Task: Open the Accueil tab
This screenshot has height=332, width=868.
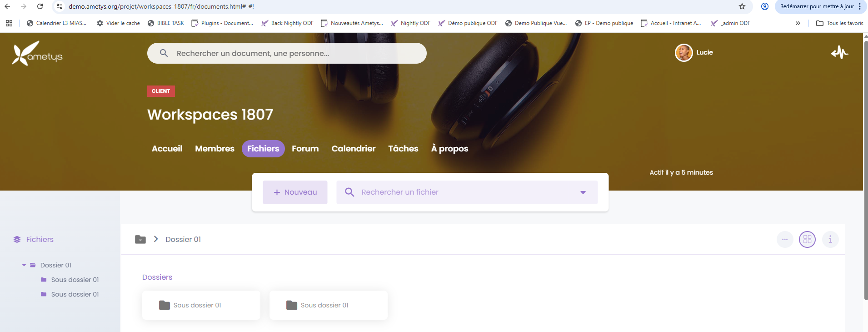Action: (167, 149)
